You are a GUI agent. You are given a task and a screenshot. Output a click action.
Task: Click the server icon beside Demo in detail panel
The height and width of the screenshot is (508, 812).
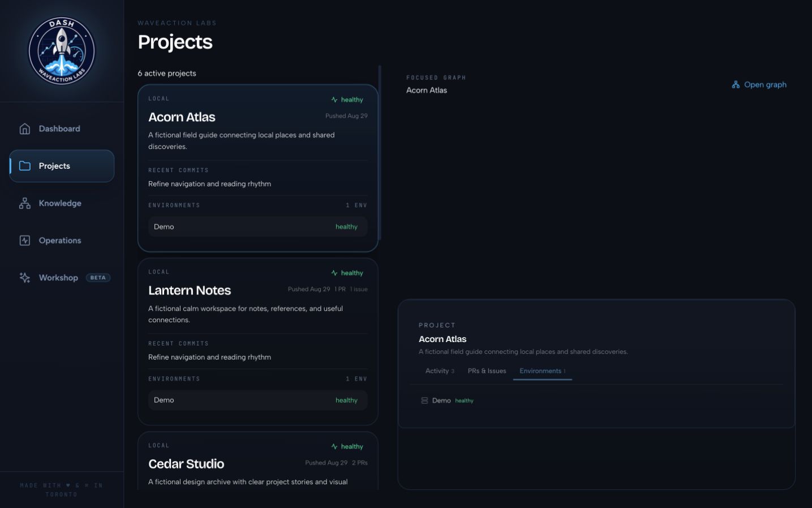coord(424,400)
